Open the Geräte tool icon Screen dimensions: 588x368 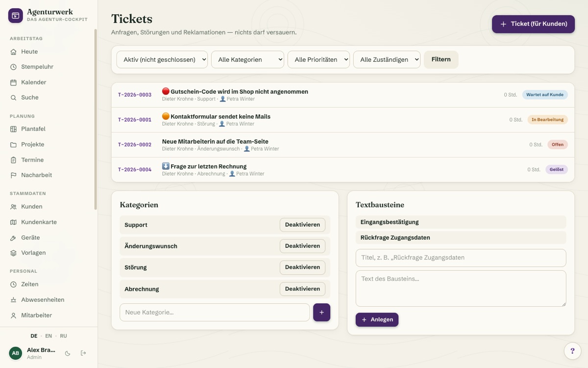13,237
